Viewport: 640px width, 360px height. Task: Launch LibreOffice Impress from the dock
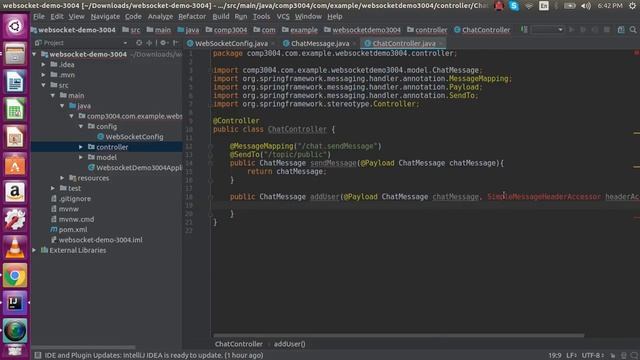15,137
